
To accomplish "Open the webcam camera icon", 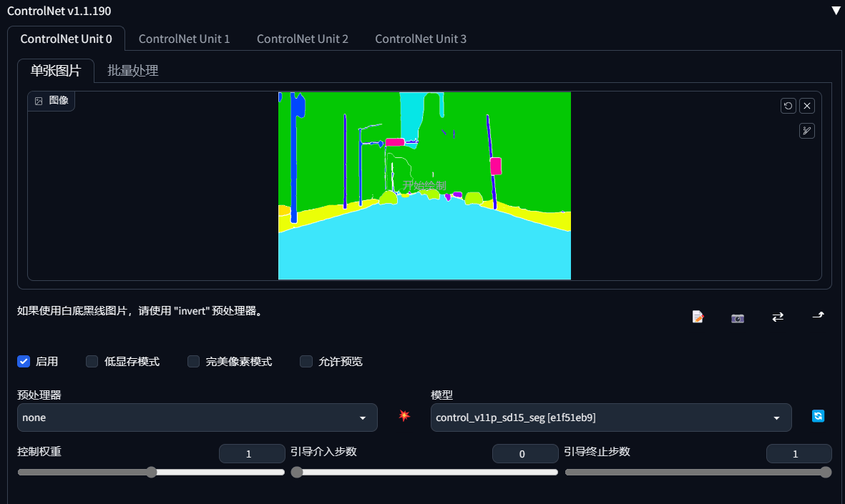I will coord(738,318).
